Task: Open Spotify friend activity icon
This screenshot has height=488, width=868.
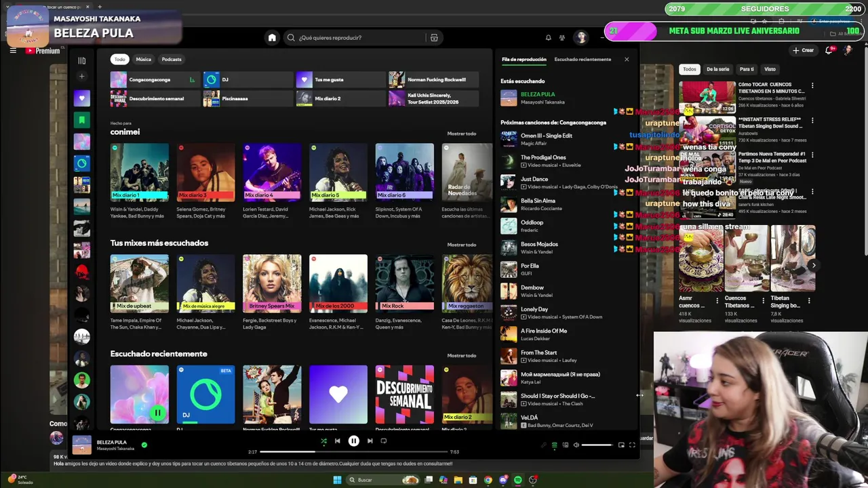Action: pyautogui.click(x=562, y=38)
